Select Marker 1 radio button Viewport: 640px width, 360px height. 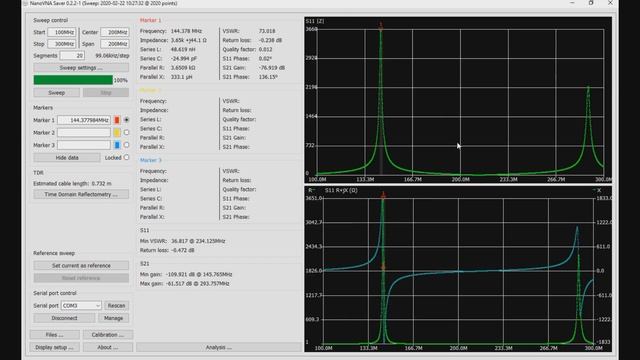(x=127, y=120)
